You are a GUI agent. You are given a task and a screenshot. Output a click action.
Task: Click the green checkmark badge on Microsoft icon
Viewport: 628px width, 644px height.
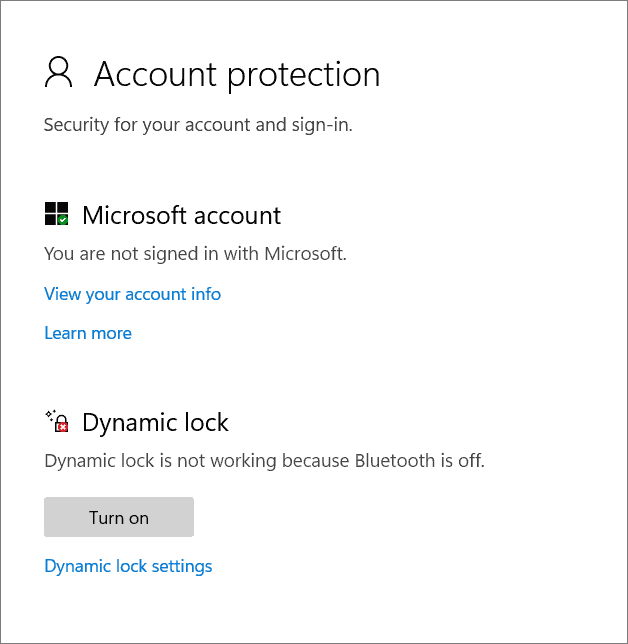63,219
